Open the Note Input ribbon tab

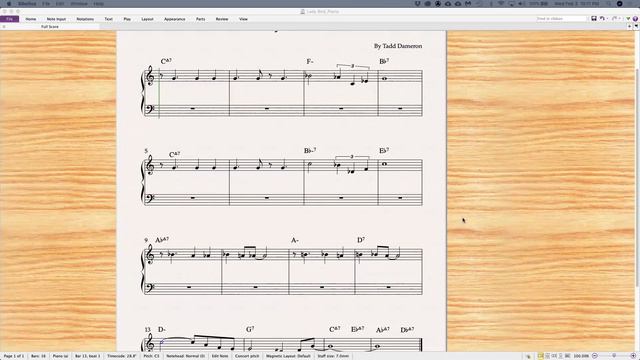click(56, 19)
